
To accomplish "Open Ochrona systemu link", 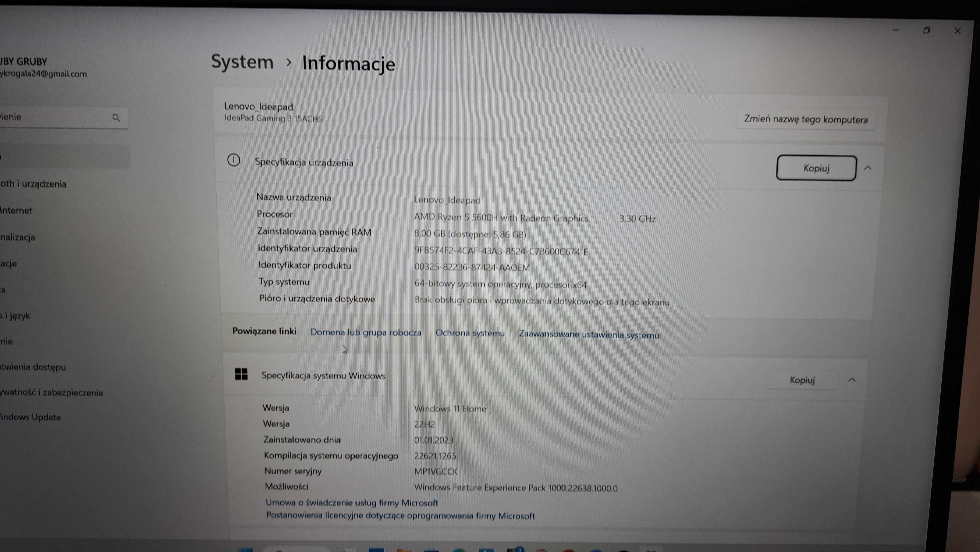I will coord(470,333).
